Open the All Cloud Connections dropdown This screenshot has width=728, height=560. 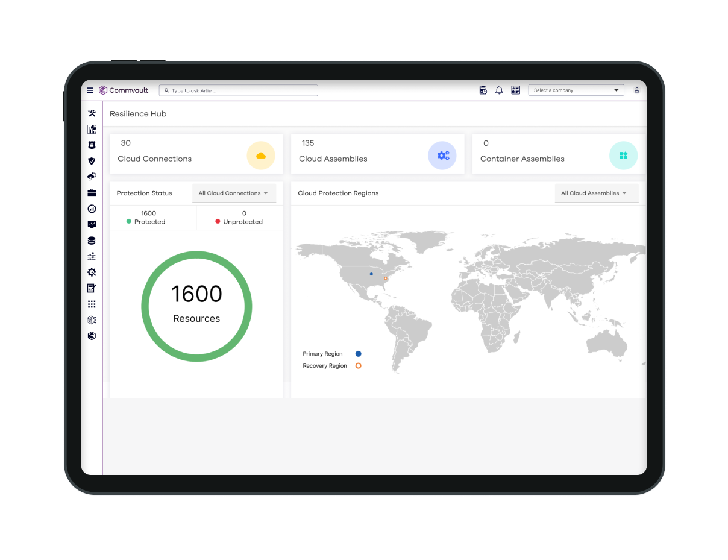tap(233, 193)
